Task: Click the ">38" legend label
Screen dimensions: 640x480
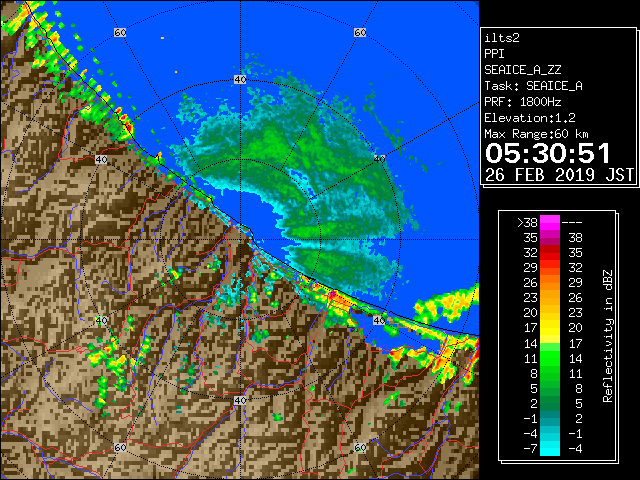Action: tap(527, 223)
